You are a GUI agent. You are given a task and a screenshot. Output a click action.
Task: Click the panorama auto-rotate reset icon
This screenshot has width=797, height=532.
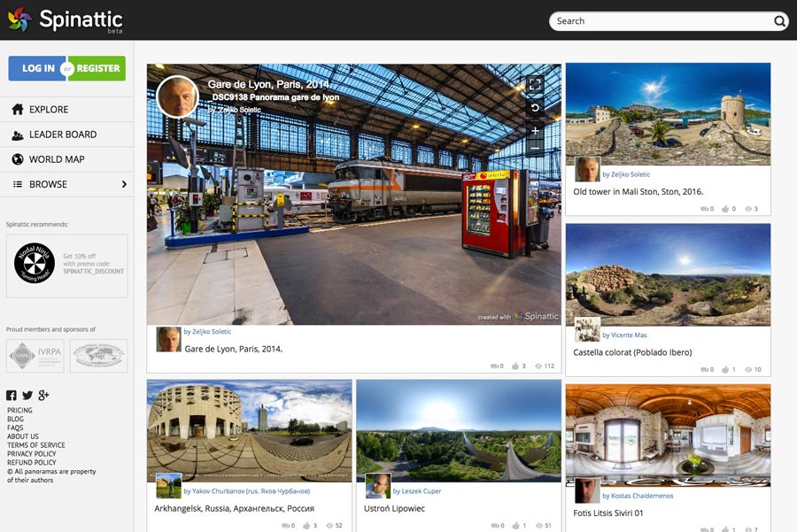534,108
